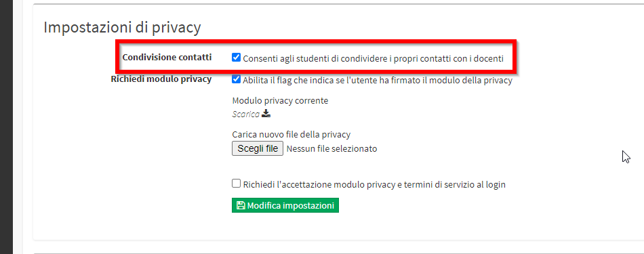Click the floppy disk icon in Modifica impostazioni
The width and height of the screenshot is (644, 254).
(241, 206)
